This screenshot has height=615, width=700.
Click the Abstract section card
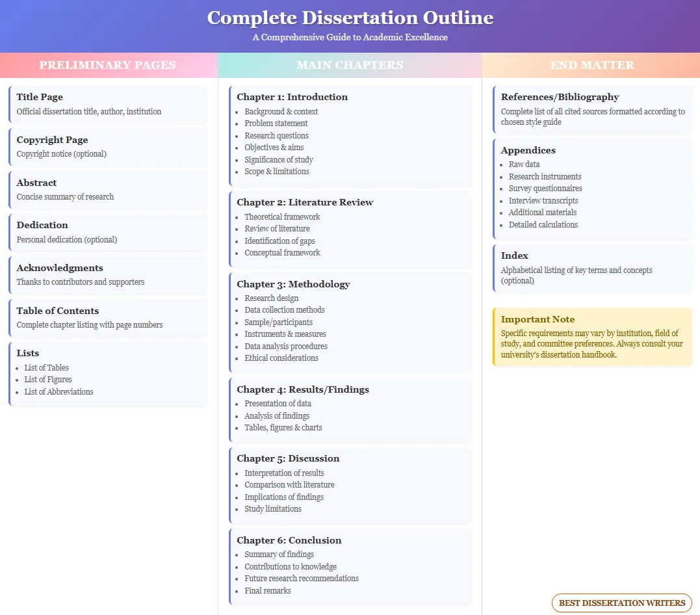pyautogui.click(x=108, y=189)
